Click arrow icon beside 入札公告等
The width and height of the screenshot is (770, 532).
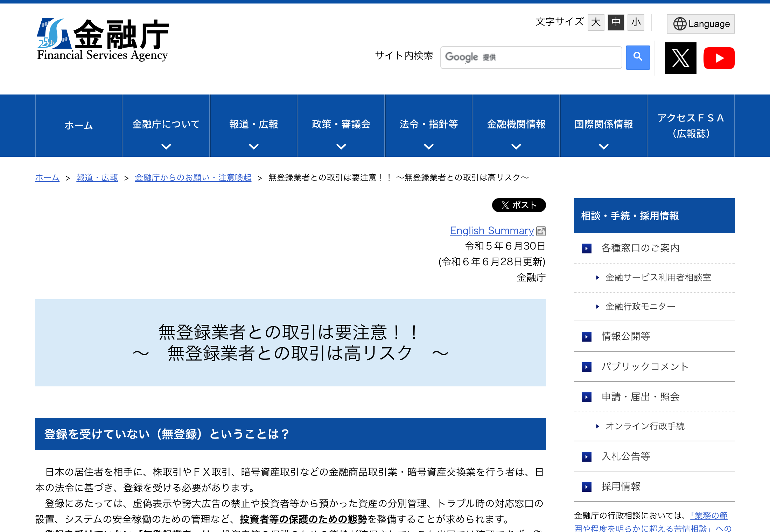[x=587, y=457]
